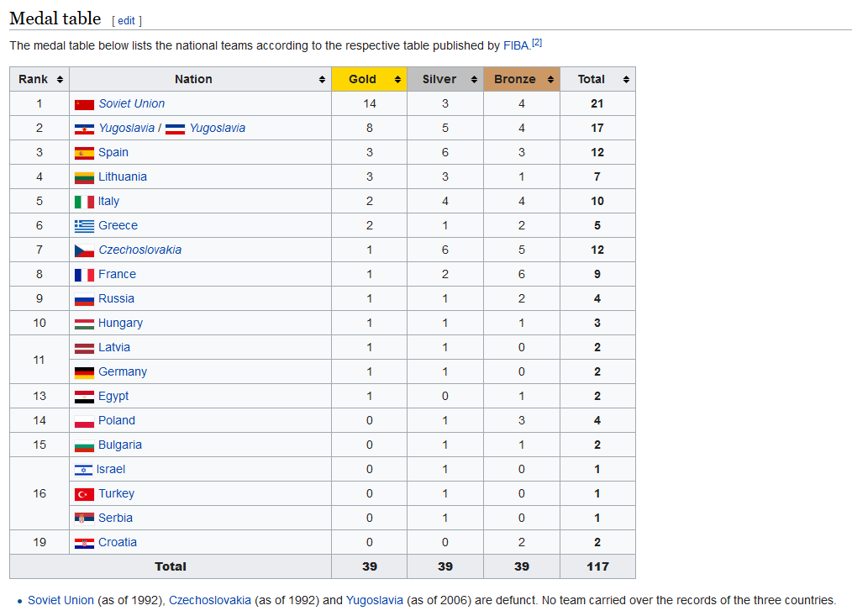The height and width of the screenshot is (616, 852).
Task: Open the Israel article link
Action: coord(110,470)
